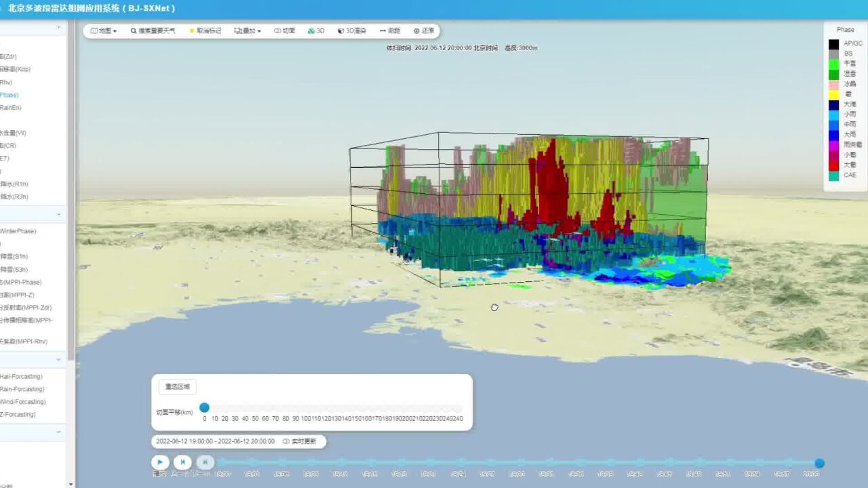Select the 3D渲染 rendering option

tap(352, 30)
